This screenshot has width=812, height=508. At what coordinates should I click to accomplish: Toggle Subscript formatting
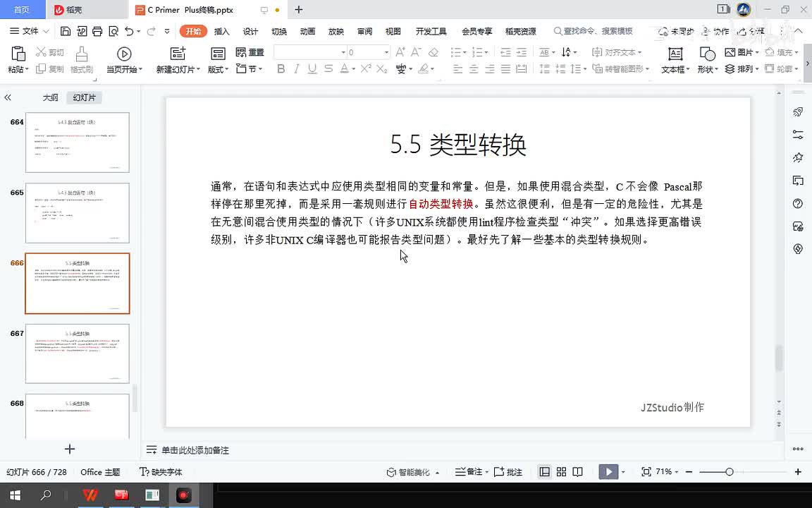point(381,68)
